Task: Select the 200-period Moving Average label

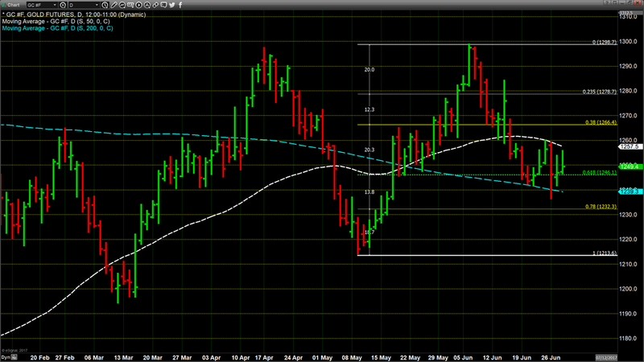Action: (57, 28)
